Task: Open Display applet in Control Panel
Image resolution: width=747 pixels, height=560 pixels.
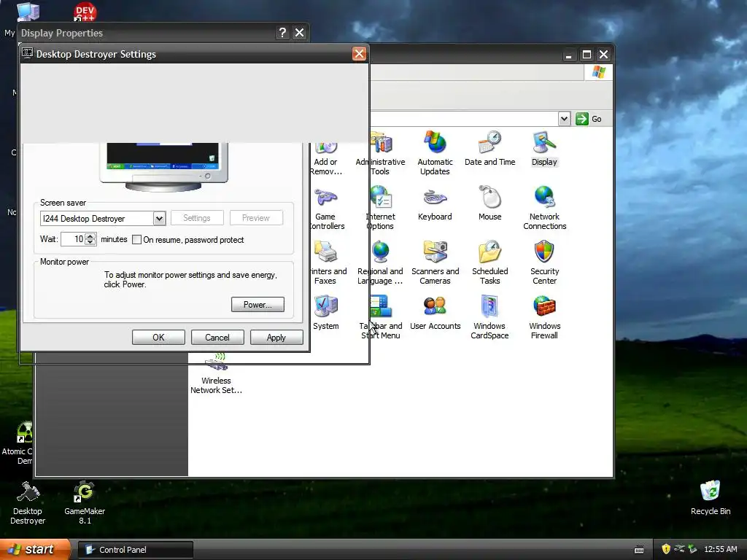Action: click(x=544, y=148)
